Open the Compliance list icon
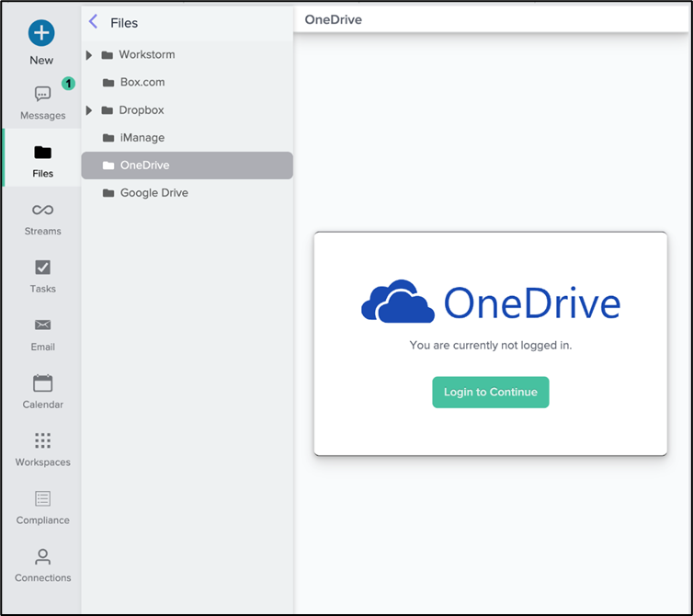The height and width of the screenshot is (616, 693). 43,498
